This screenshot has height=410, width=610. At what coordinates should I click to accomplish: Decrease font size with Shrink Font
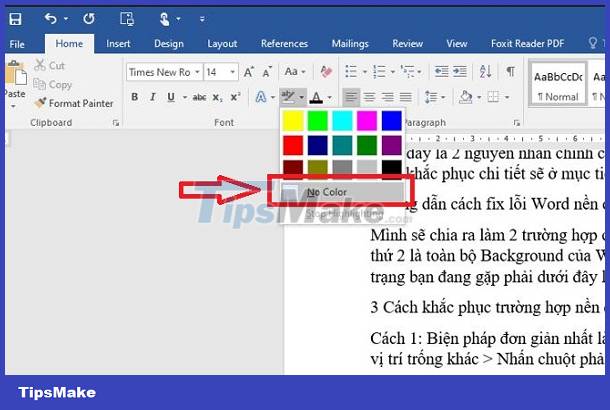point(267,72)
